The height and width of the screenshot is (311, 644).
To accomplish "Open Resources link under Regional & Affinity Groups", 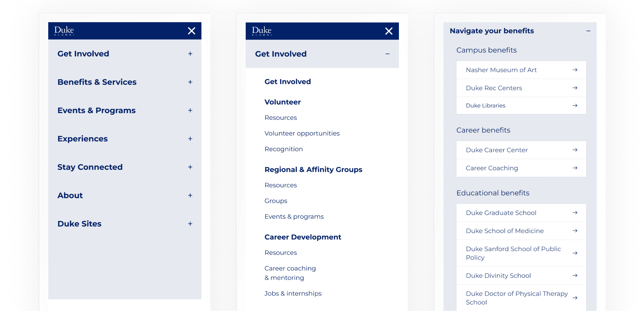I will coord(280,185).
